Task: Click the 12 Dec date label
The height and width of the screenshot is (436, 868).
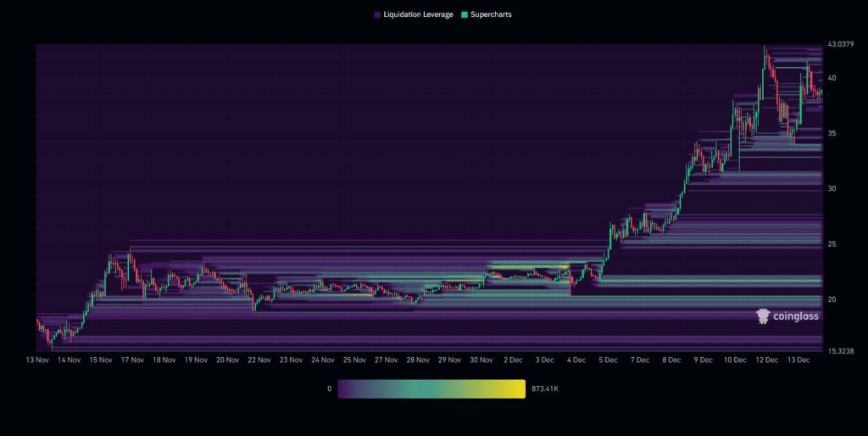Action: pos(766,361)
